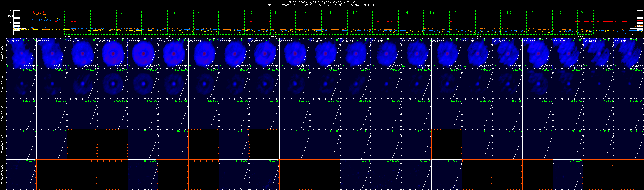Click the 05:20:28 end time label
The image size is (644, 190).
click(638, 66)
